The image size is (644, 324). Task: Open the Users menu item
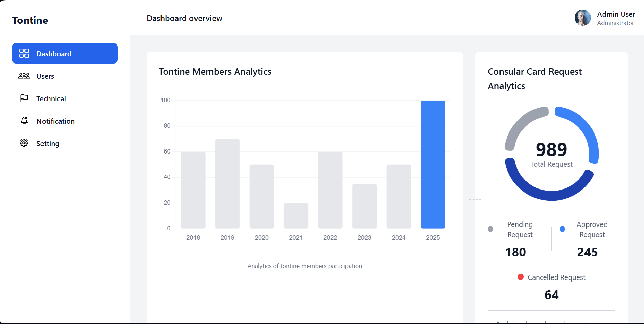45,76
